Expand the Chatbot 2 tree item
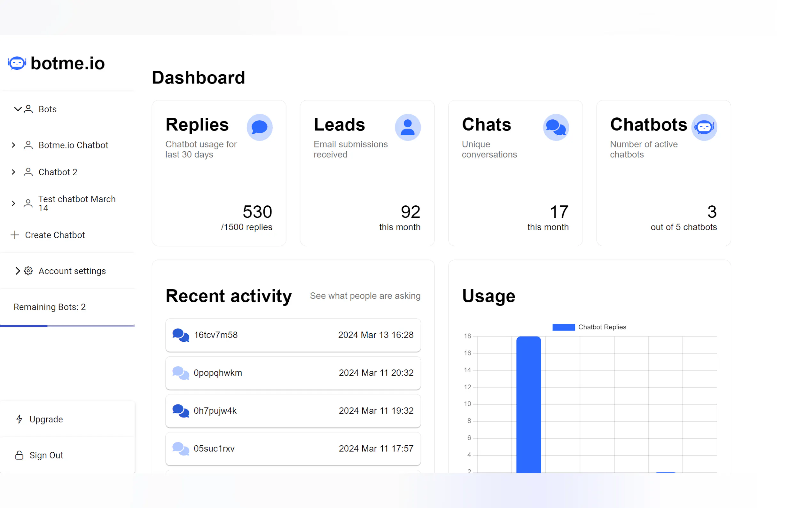Image resolution: width=812 pixels, height=508 pixels. coord(13,172)
